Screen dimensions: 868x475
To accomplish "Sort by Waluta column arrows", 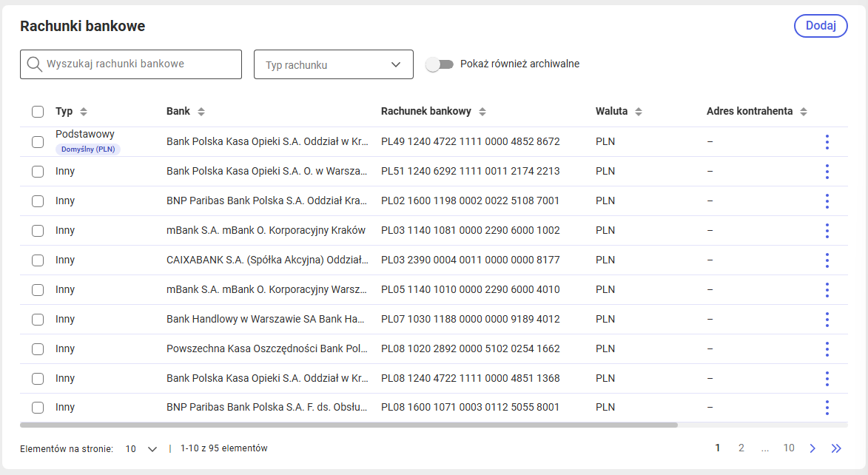I will click(x=639, y=112).
